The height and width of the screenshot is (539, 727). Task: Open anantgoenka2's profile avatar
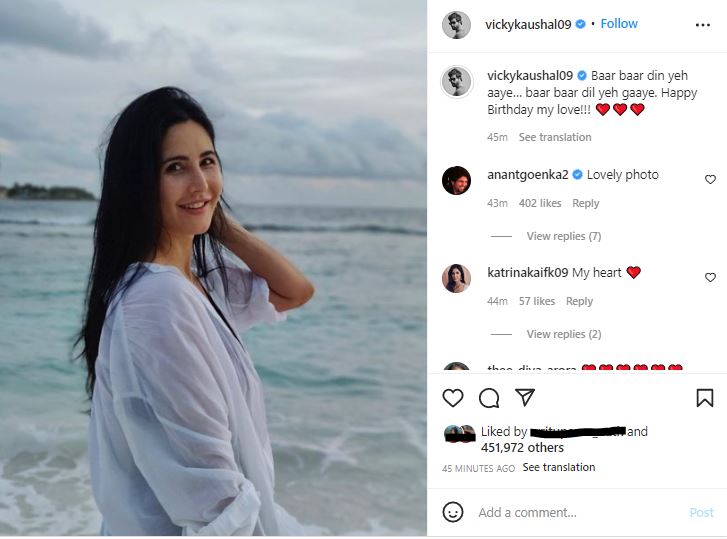pyautogui.click(x=456, y=180)
